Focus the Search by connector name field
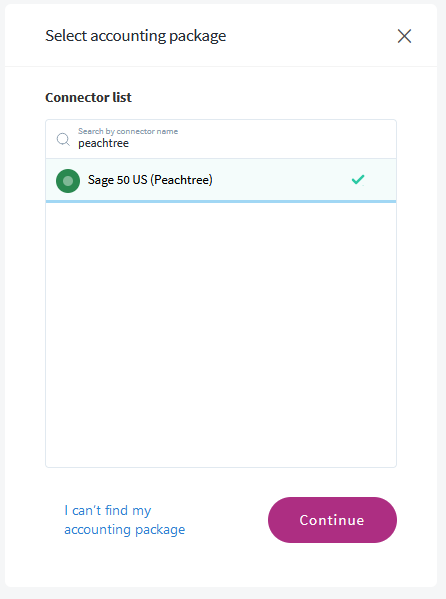This screenshot has width=446, height=599. tap(221, 139)
